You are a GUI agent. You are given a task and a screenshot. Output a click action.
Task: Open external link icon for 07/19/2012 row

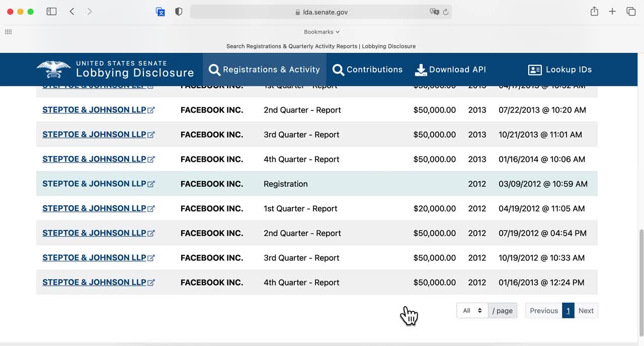pos(151,233)
